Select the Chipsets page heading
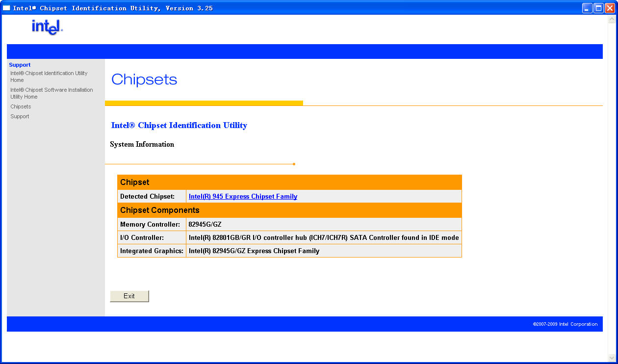This screenshot has width=618, height=364. [144, 79]
